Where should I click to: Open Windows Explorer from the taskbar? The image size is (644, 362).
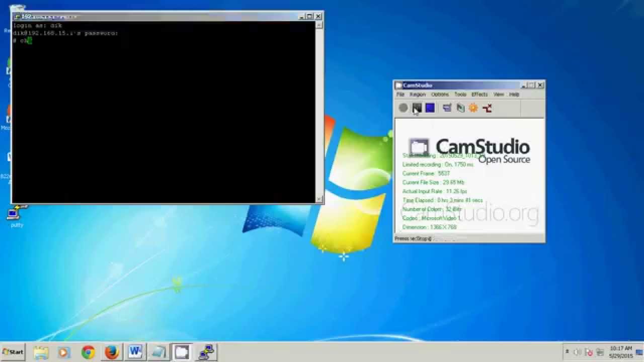coord(41,352)
